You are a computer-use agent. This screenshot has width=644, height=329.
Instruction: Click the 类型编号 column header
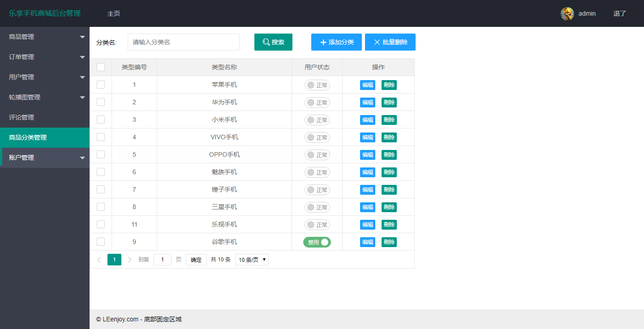134,67
